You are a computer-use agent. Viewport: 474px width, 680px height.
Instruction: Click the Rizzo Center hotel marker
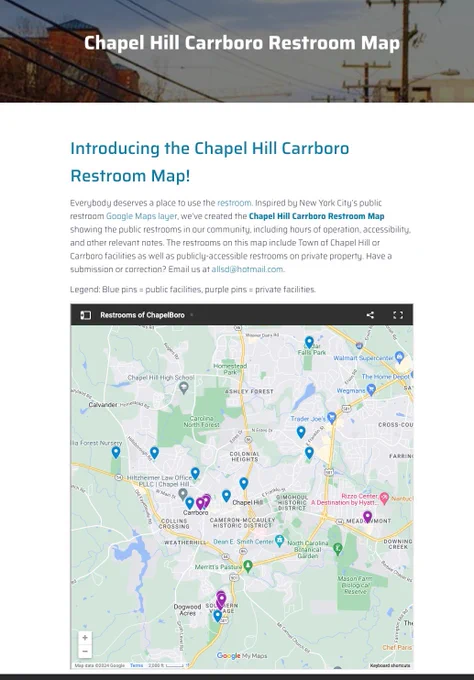[384, 498]
